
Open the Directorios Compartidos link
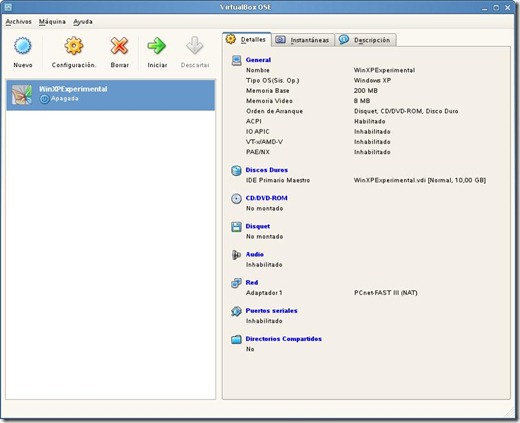(283, 339)
